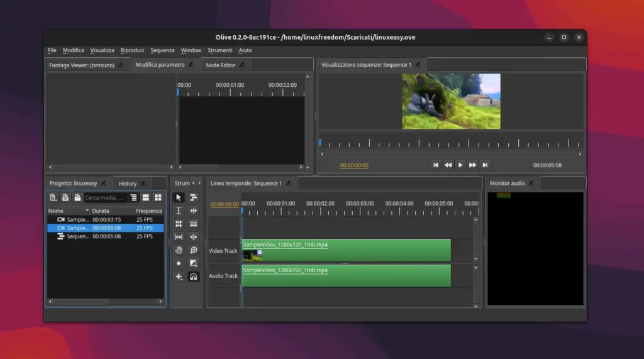
Task: Click the timeline timecode 00:00:00:00
Action: coord(225,204)
